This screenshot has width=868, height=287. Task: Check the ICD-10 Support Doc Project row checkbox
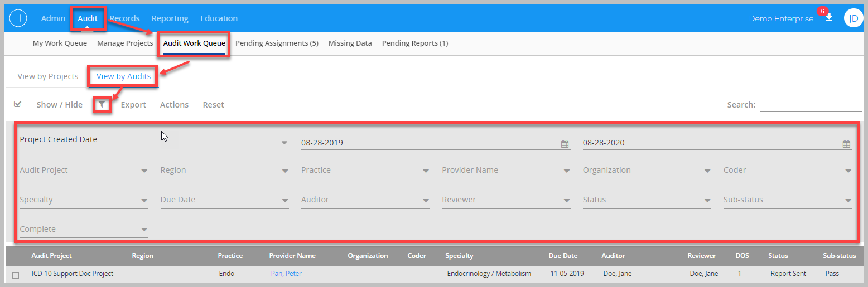(x=16, y=275)
